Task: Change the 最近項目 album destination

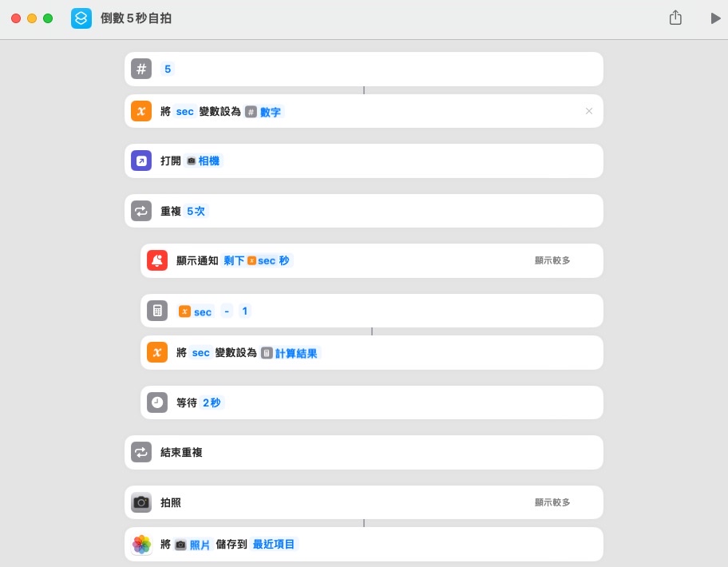Action: tap(274, 544)
